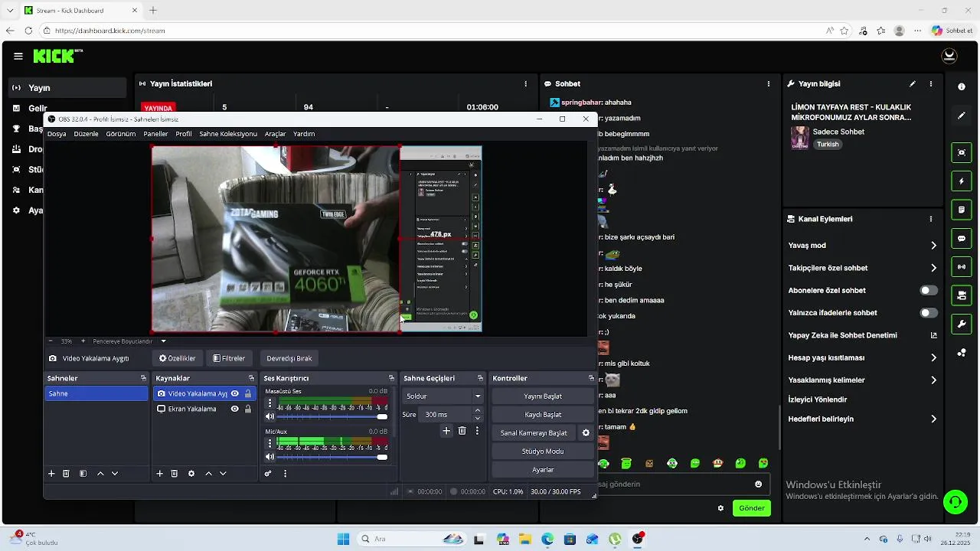Click Kaydı Başlat button
The image size is (980, 551).
point(543,415)
